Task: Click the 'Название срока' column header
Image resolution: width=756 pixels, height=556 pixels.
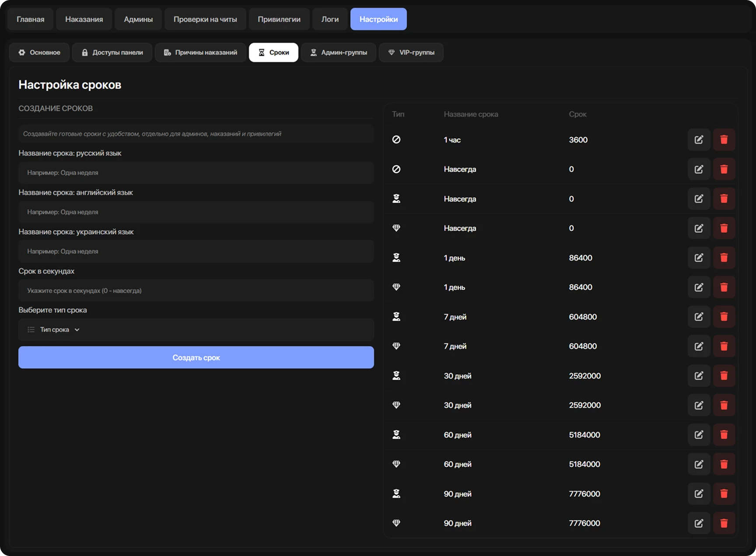Action: pyautogui.click(x=471, y=114)
